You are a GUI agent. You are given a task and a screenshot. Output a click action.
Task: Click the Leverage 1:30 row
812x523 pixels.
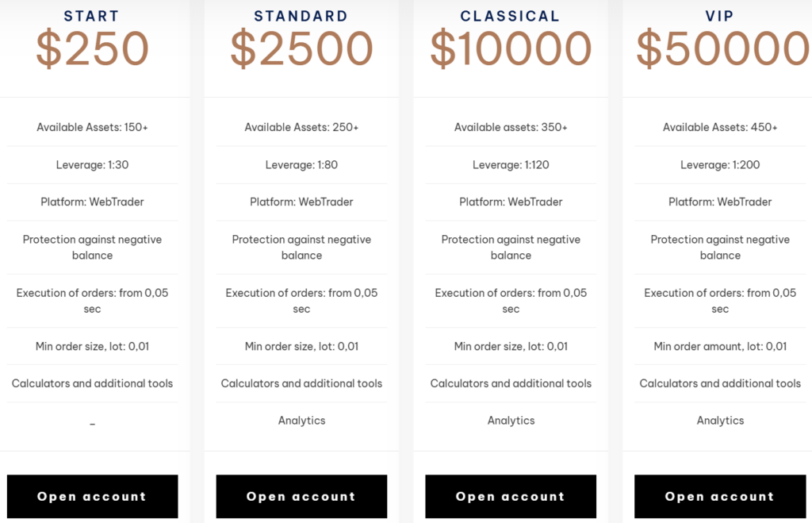(92, 165)
